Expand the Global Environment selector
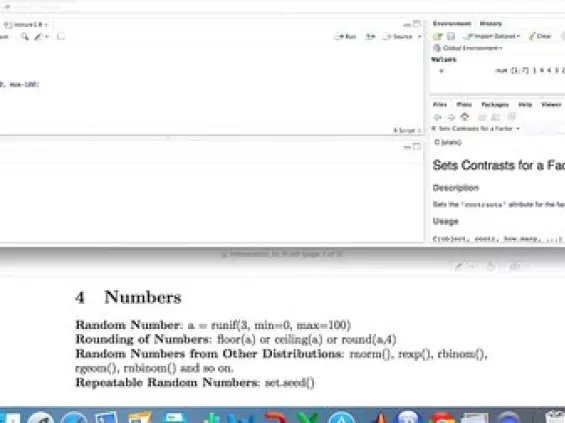The height and width of the screenshot is (423, 565). coord(467,48)
